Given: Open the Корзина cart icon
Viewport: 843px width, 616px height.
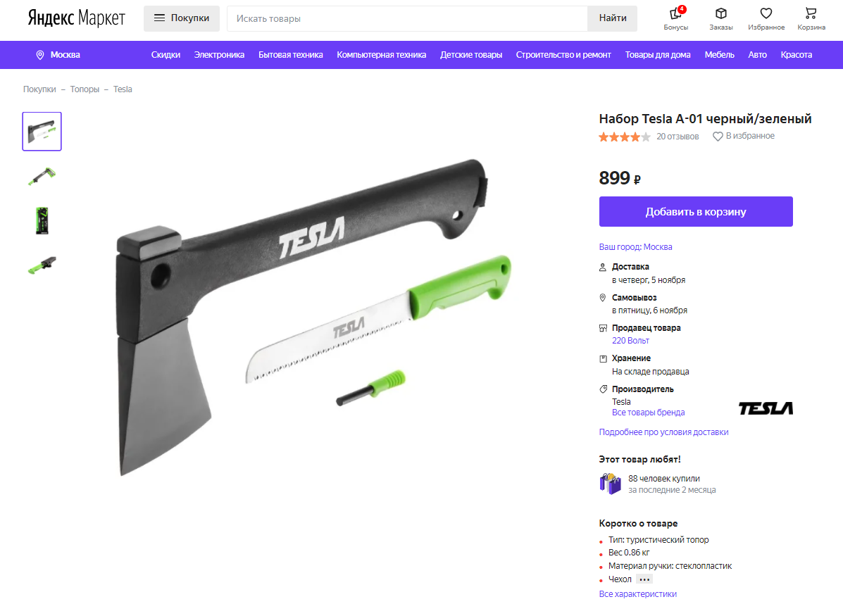Looking at the screenshot, I should click(x=811, y=13).
